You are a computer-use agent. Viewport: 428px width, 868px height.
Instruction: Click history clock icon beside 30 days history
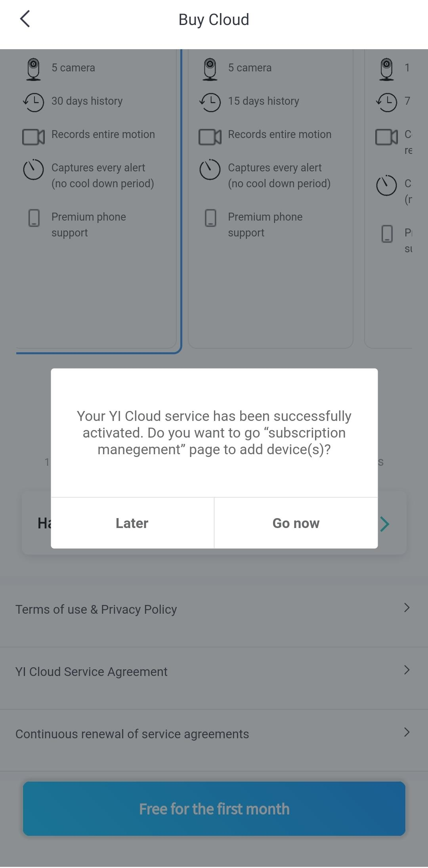(34, 102)
